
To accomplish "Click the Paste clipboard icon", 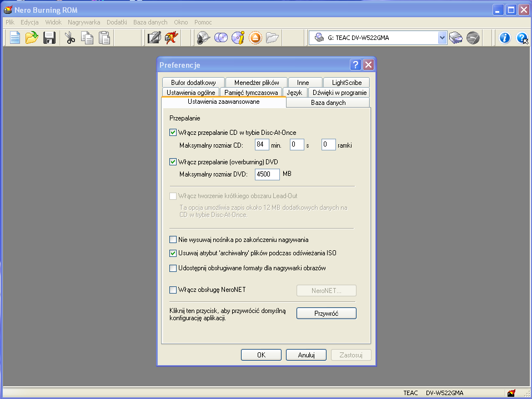I will (104, 38).
